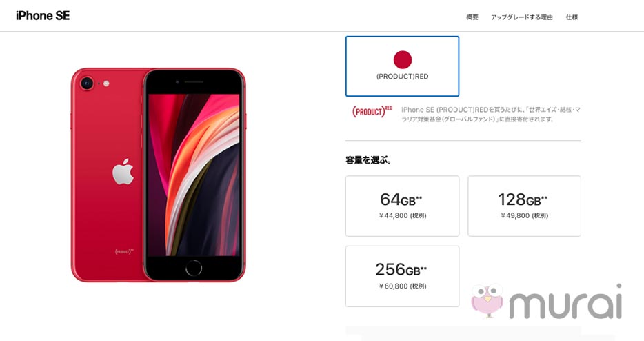Click the iPhone front display wallpaper image
Viewport: 644px width, 341px height.
194,175
